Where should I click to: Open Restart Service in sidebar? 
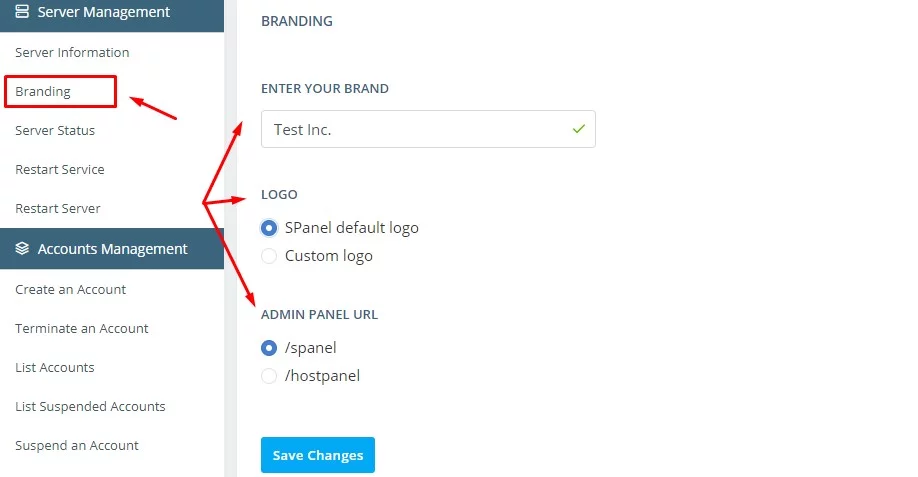[60, 169]
